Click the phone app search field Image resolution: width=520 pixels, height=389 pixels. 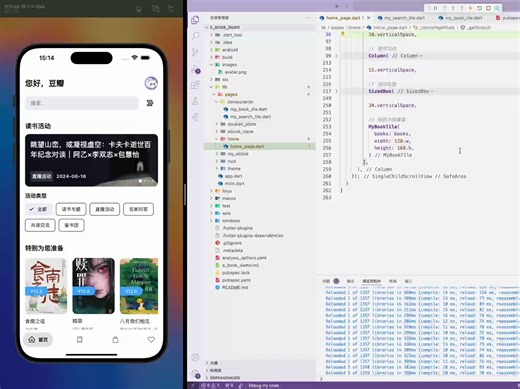pos(82,103)
